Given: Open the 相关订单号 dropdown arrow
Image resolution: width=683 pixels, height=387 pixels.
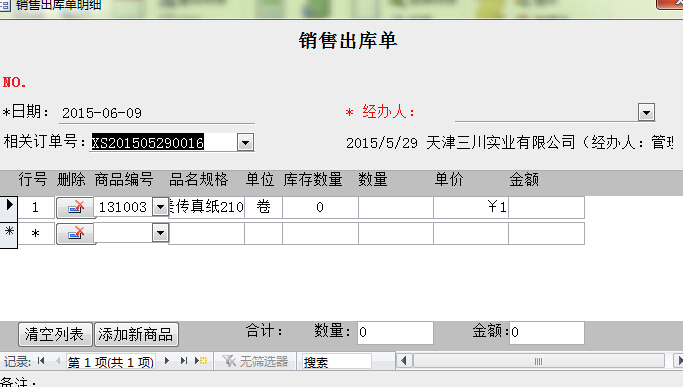Looking at the screenshot, I should point(246,143).
